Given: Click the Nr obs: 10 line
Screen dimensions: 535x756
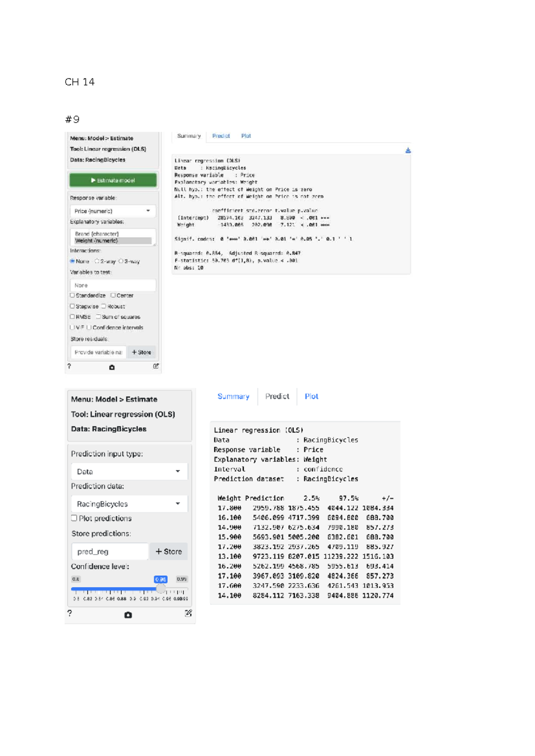Looking at the screenshot, I should coord(189,268).
